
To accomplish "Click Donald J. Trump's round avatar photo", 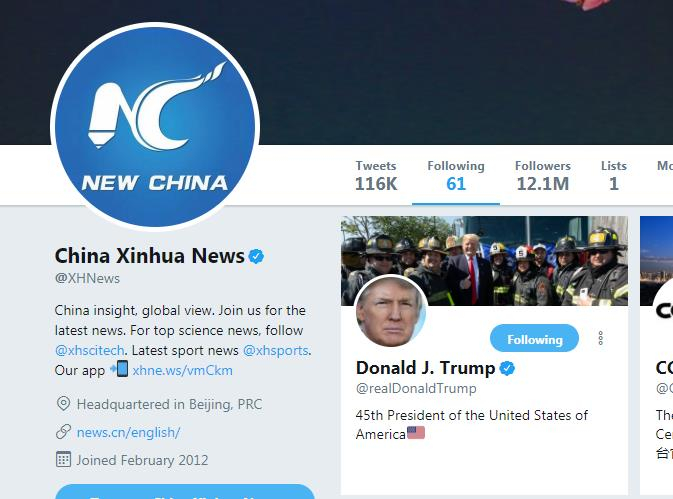I will point(391,311).
